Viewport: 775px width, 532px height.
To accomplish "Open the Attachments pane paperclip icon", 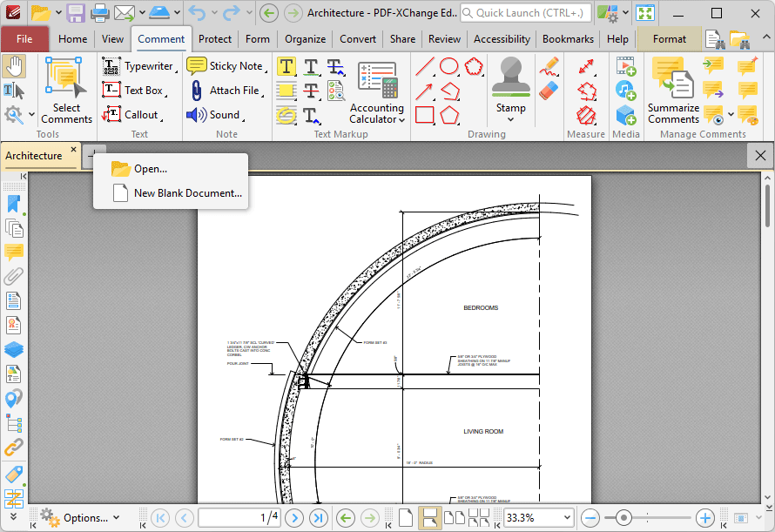I will point(14,276).
